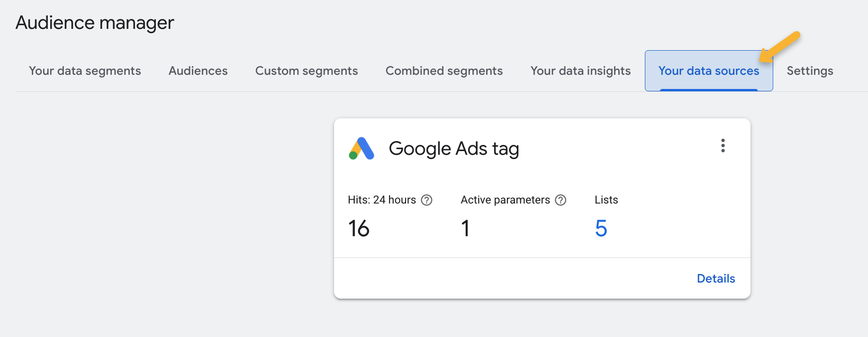868x337 pixels.
Task: Click the help icon beside Hits: 24 hours
Action: click(x=426, y=200)
